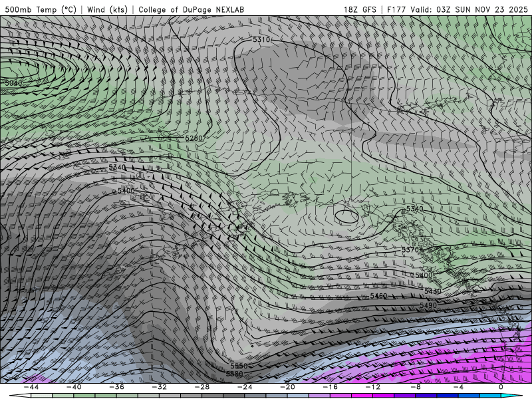Click the small closed oval height contour

(346, 216)
